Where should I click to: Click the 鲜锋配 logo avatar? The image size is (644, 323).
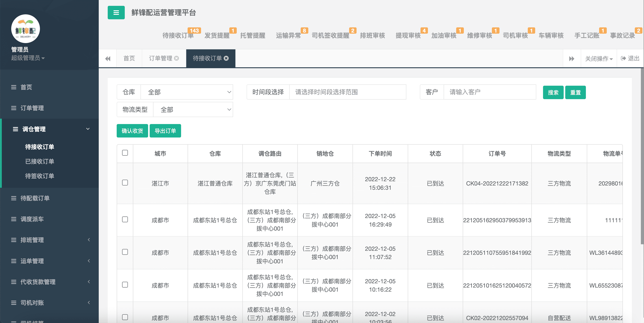point(26,29)
